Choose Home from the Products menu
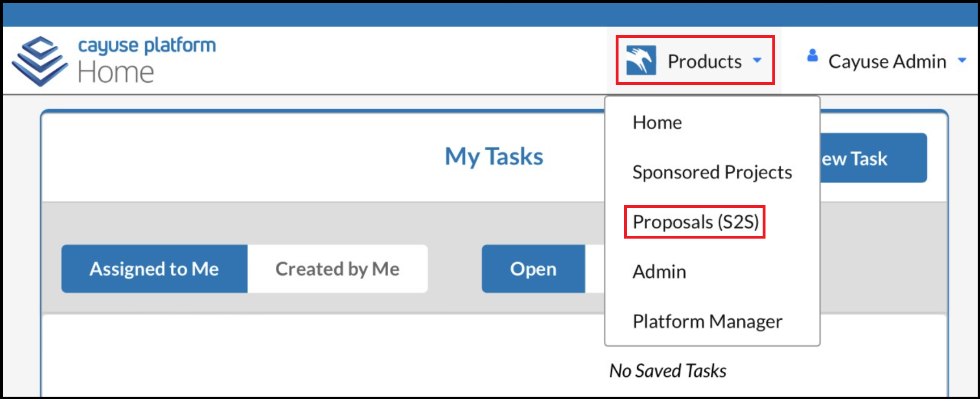 (657, 122)
